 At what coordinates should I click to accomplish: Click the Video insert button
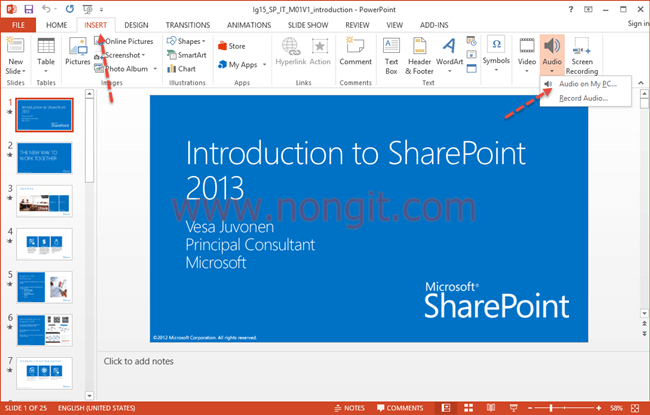(527, 55)
